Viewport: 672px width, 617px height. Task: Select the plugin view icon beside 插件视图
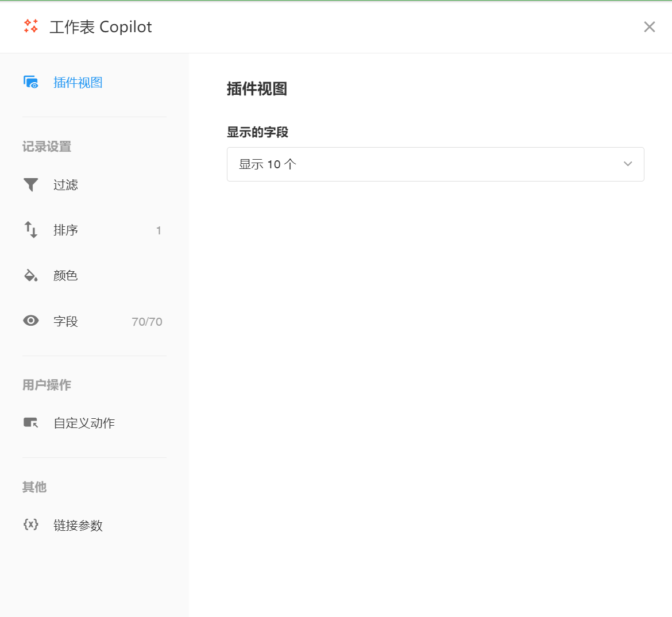pyautogui.click(x=31, y=82)
